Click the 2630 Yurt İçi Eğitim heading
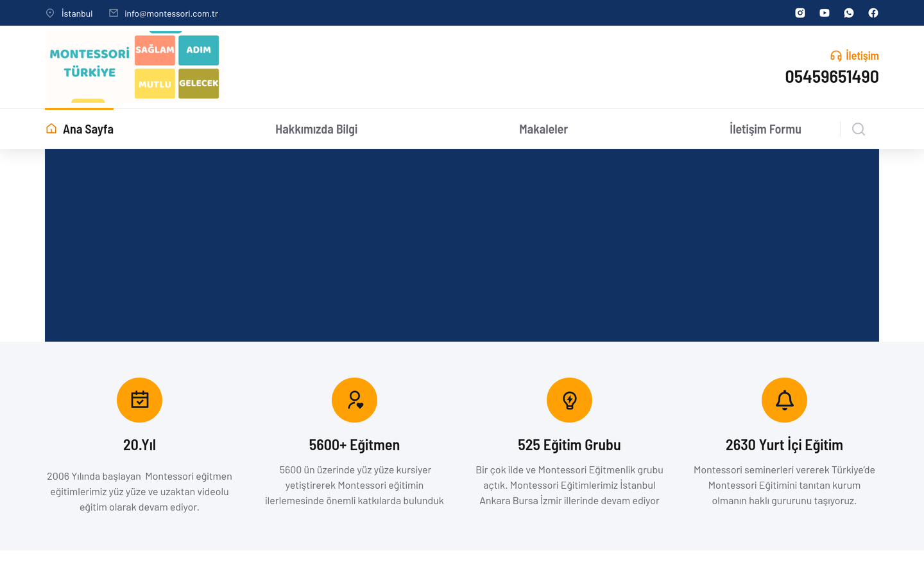924x578 pixels. (784, 444)
